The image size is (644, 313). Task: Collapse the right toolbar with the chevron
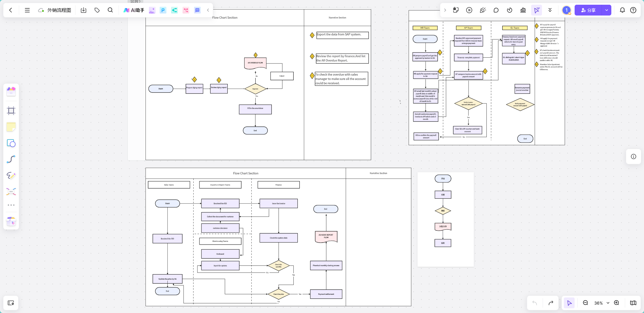click(445, 10)
